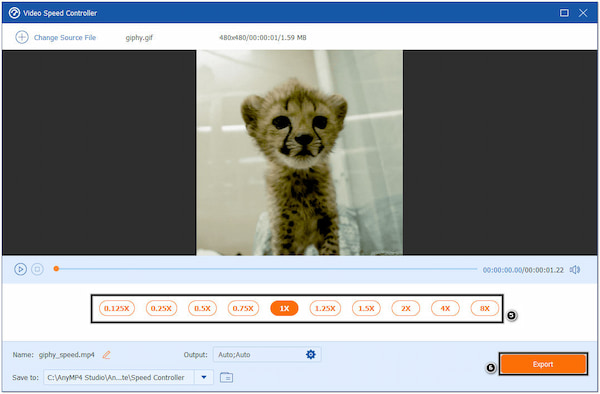Click the Save to path field
The image size is (600, 394).
click(119, 378)
